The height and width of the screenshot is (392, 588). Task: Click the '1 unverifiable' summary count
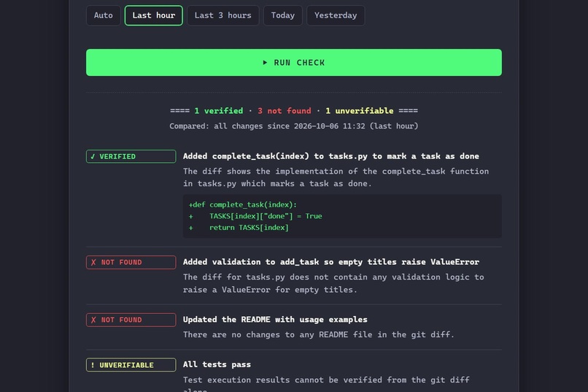[x=359, y=111]
